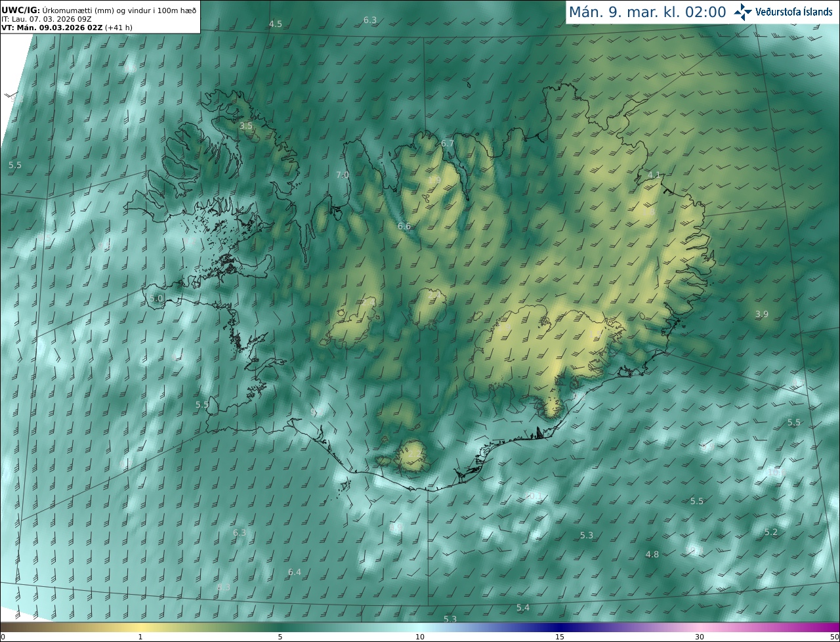Click the 1 tick on the color scale
Image resolution: width=840 pixels, height=642 pixels.
(140, 637)
